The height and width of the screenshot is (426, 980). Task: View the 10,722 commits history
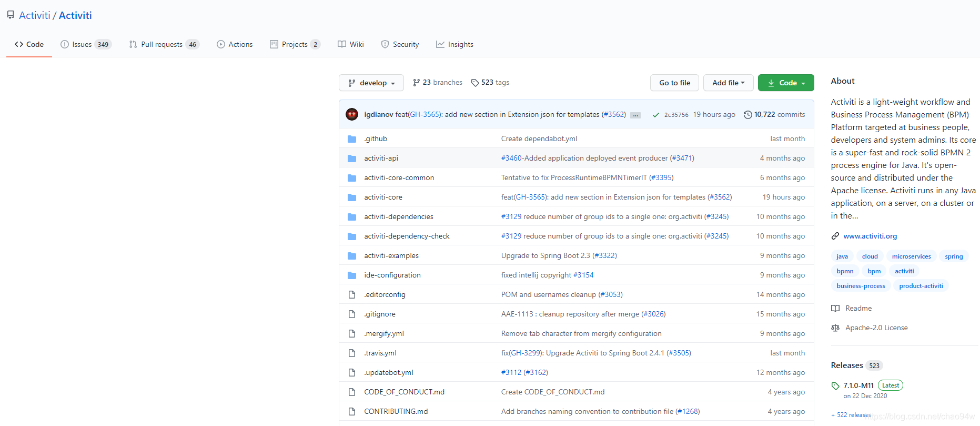coord(774,114)
